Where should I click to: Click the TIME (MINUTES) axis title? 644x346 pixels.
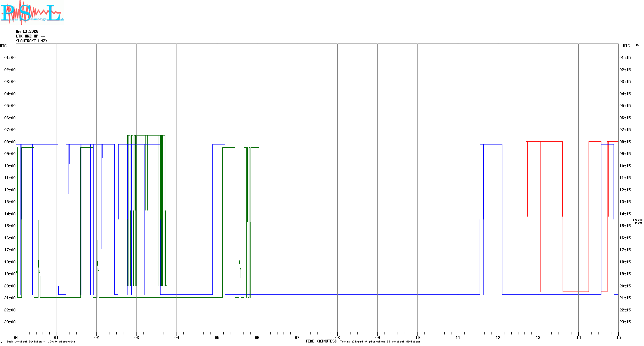[321, 341]
